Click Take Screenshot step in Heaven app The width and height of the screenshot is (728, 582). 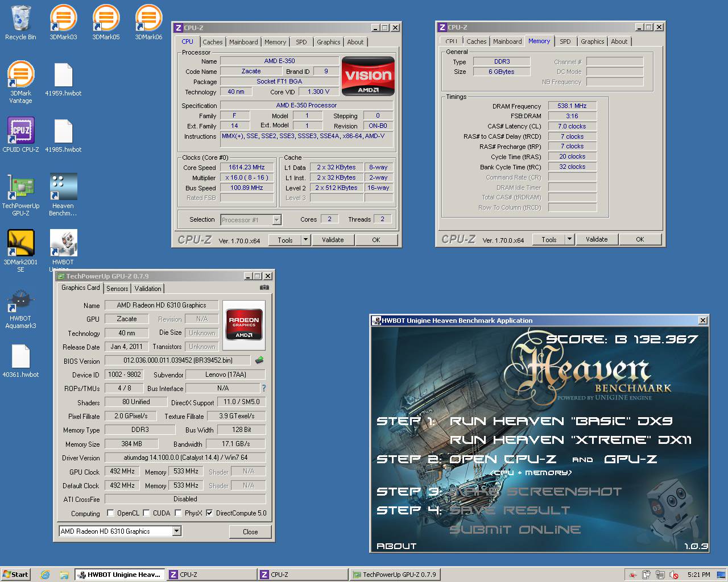[x=536, y=492]
